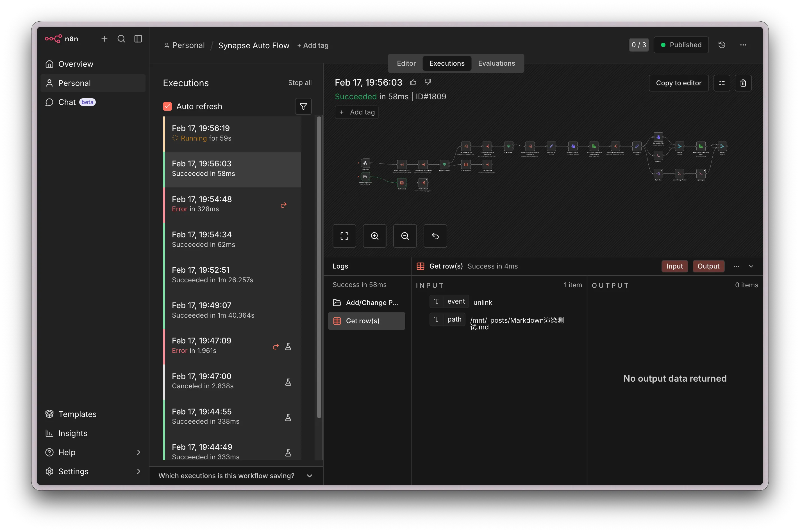Click the fit-to-view canvas icon

coord(344,236)
